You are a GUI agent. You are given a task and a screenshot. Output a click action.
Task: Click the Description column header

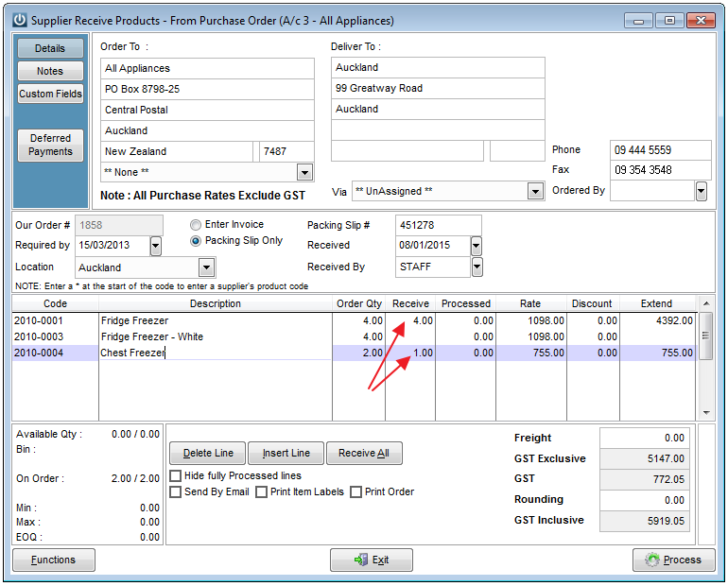click(x=216, y=304)
